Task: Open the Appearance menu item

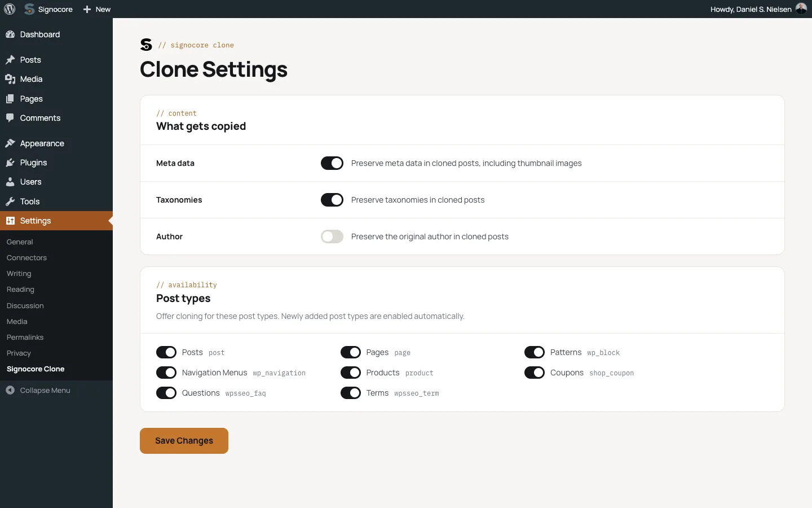Action: coord(56,143)
